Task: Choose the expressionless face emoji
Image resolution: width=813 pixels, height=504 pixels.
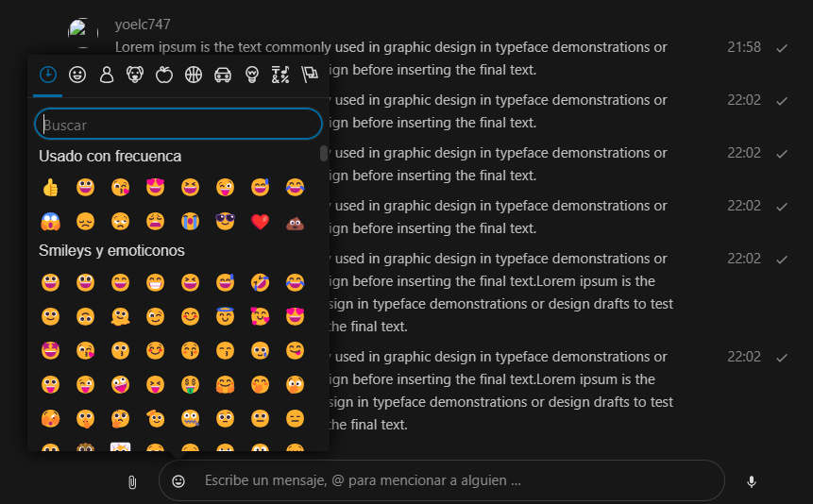Action: click(x=295, y=419)
